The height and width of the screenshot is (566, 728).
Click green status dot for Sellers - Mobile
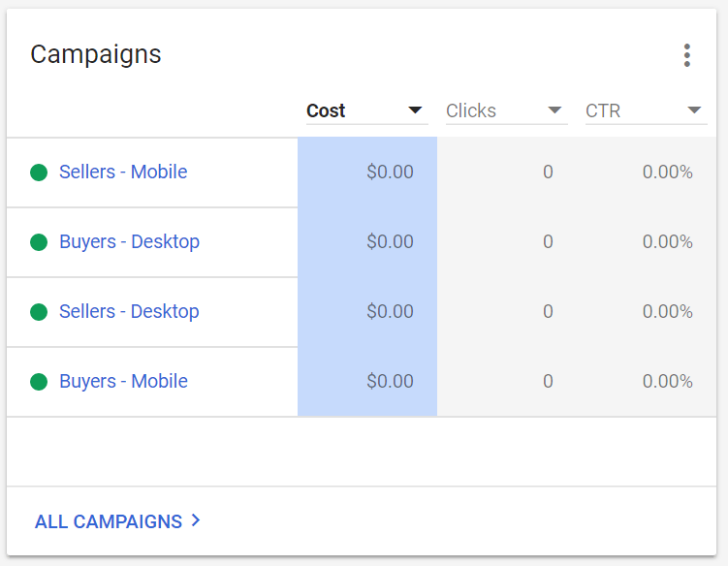click(x=39, y=173)
